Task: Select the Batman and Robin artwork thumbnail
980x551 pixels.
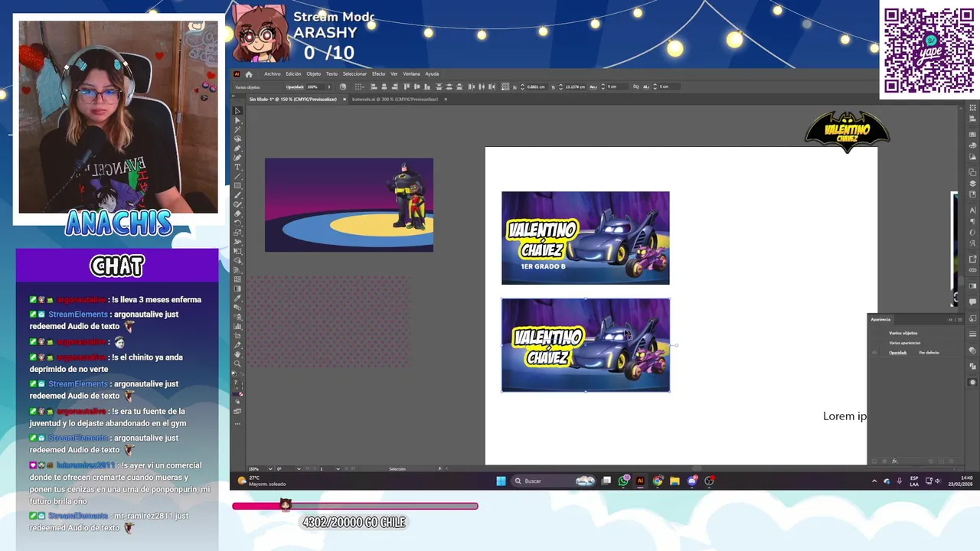Action: click(349, 205)
